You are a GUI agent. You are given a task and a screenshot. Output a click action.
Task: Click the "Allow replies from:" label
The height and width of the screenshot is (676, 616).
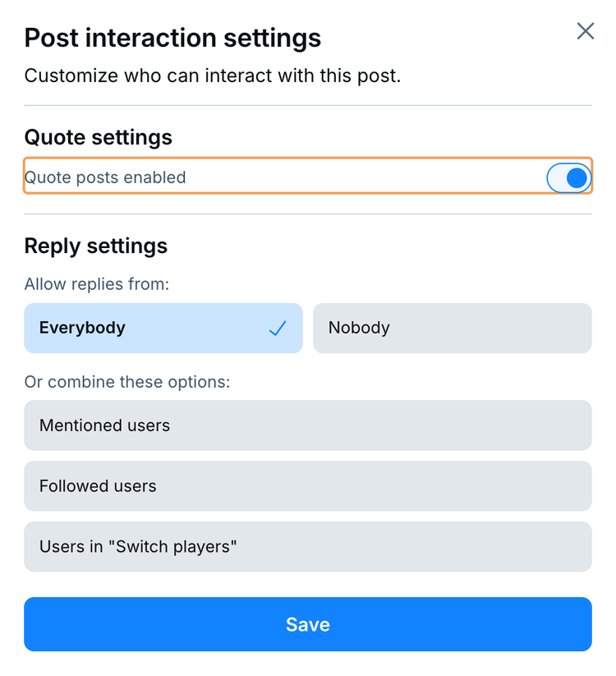pyautogui.click(x=96, y=284)
